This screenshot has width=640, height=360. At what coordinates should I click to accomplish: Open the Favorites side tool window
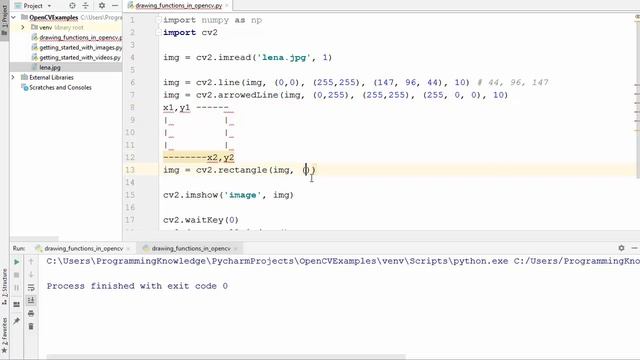click(x=4, y=337)
